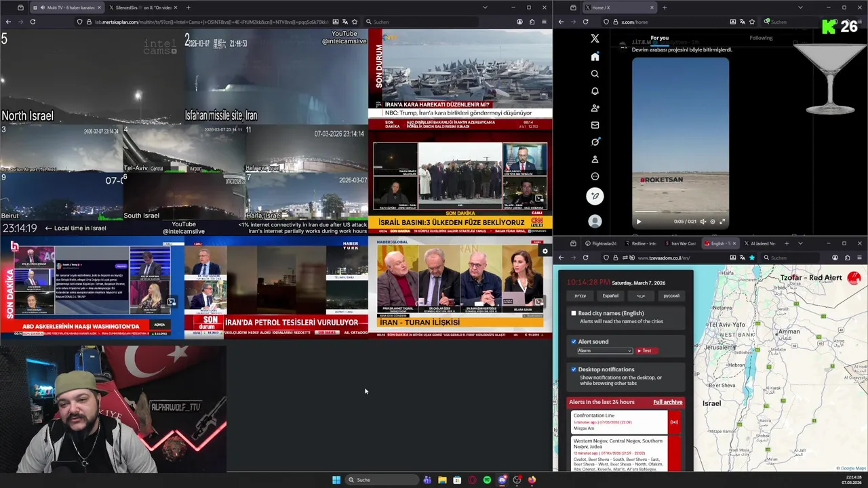The width and height of the screenshot is (868, 488).
Task: Switch to the Al Jadeed browser tab
Action: pos(759,243)
